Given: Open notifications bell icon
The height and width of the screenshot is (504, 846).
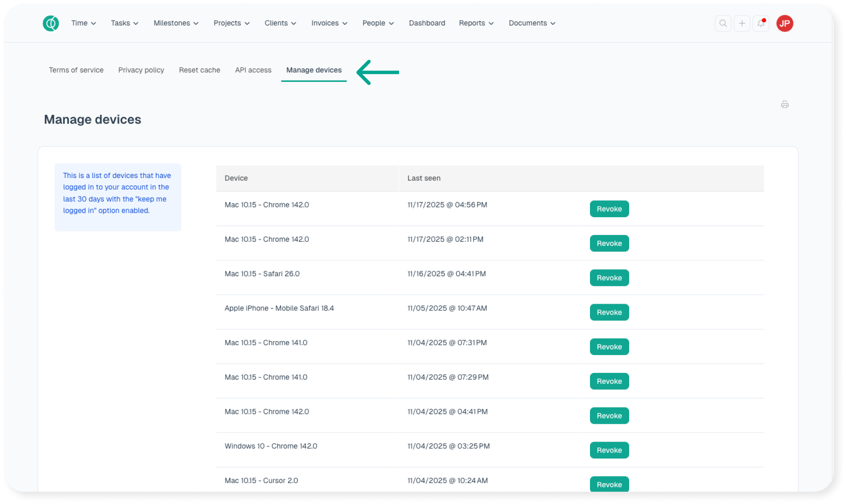Looking at the screenshot, I should coord(761,23).
